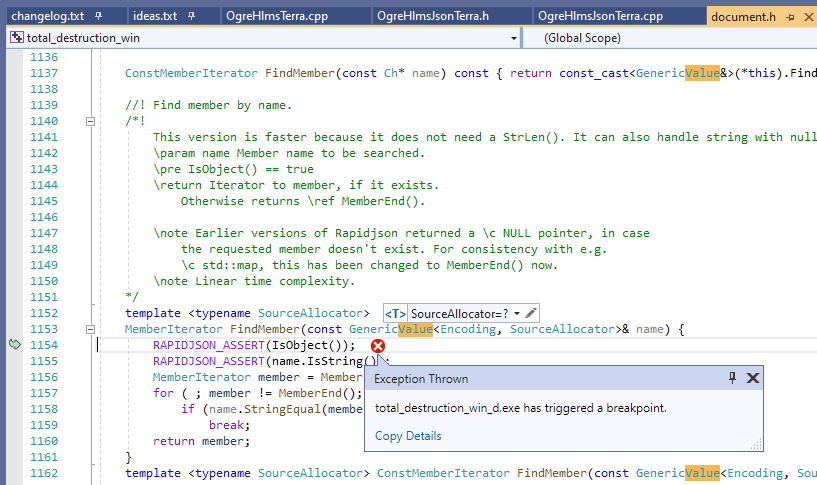Edit template arguments with pencil icon
The width and height of the screenshot is (817, 485).
tap(530, 313)
